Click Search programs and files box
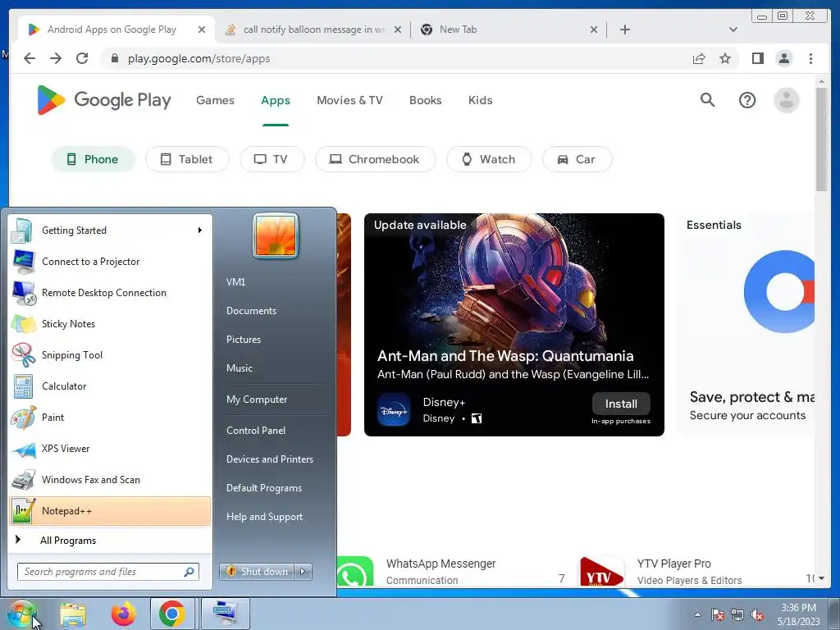The image size is (840, 630). click(107, 572)
